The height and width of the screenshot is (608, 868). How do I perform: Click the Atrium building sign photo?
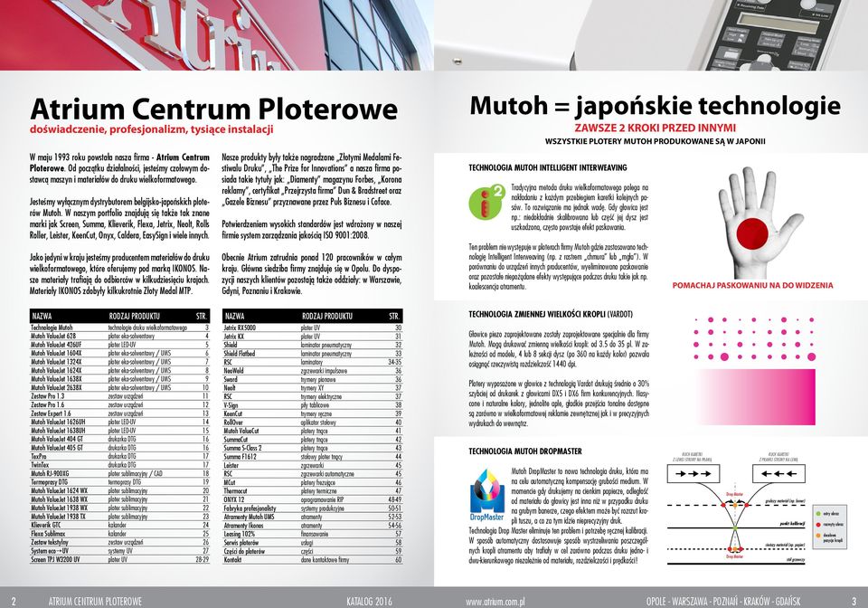[216, 35]
